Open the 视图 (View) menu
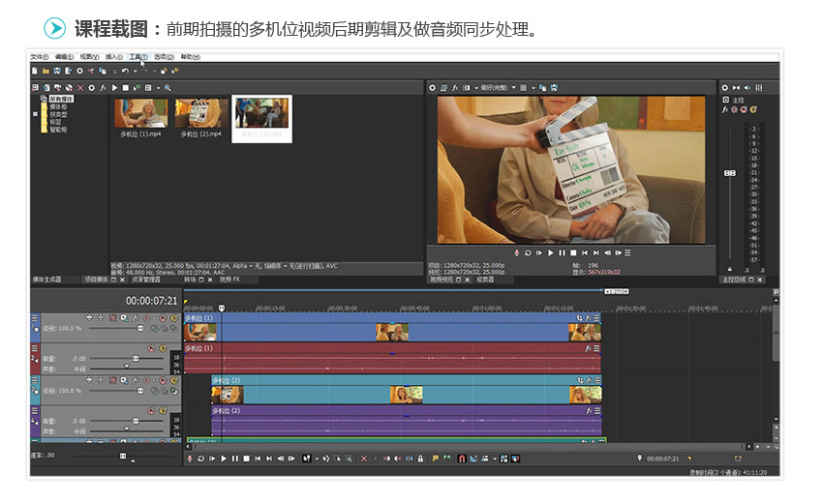The image size is (823, 504). tap(89, 57)
